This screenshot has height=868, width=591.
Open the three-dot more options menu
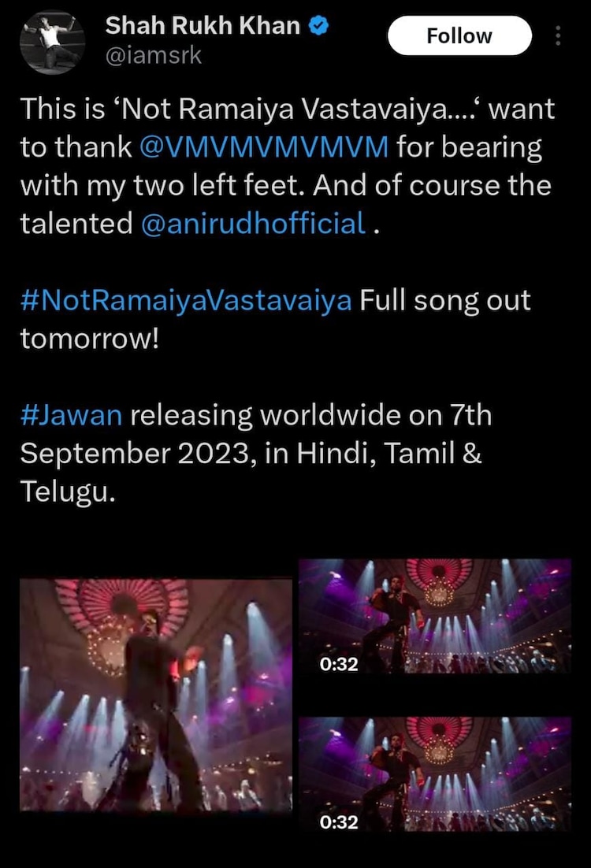(x=558, y=35)
